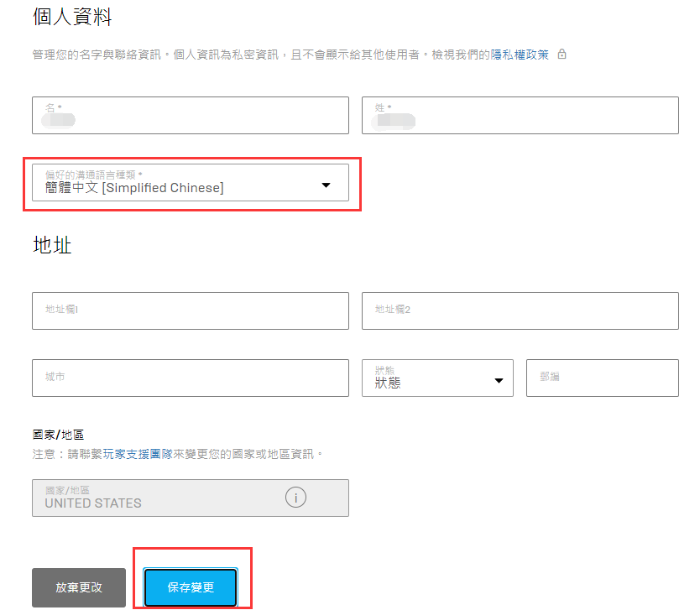Screen dimensions: 700x610
Task: Focus the last name 姓 field
Action: [520, 115]
